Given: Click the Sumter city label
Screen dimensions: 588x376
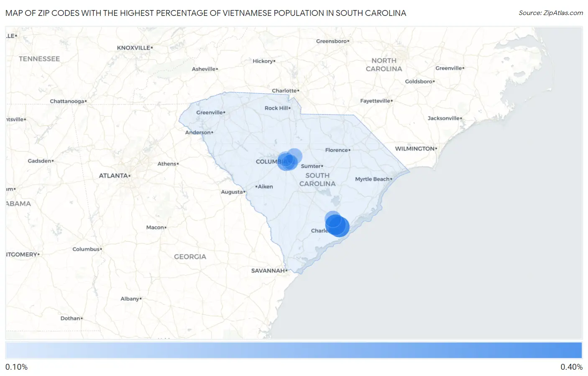Looking at the screenshot, I should tap(311, 166).
